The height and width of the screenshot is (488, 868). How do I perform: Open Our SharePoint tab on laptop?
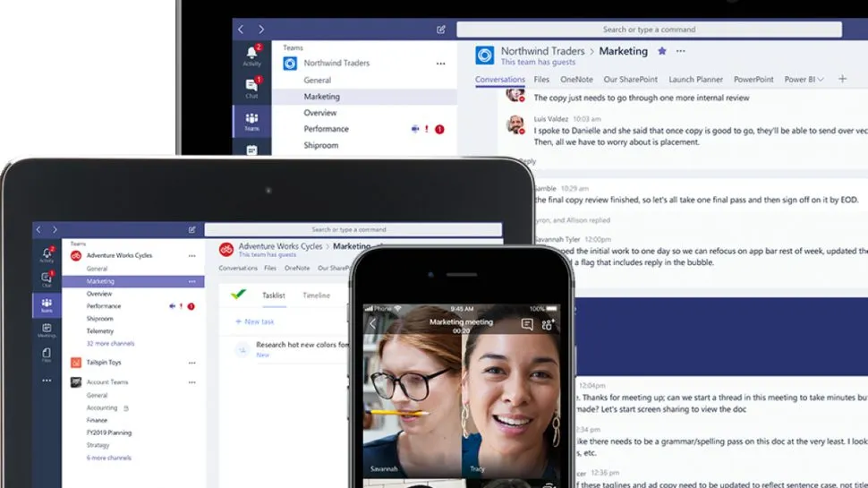[x=631, y=79]
